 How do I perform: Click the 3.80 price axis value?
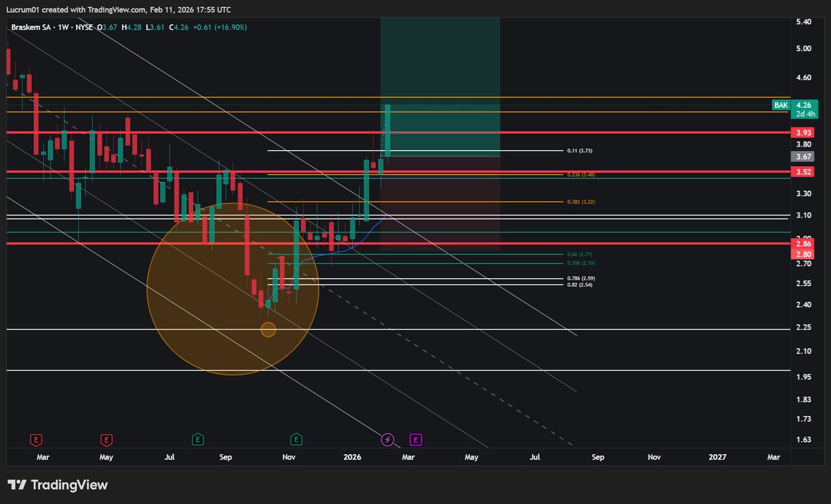pyautogui.click(x=803, y=145)
